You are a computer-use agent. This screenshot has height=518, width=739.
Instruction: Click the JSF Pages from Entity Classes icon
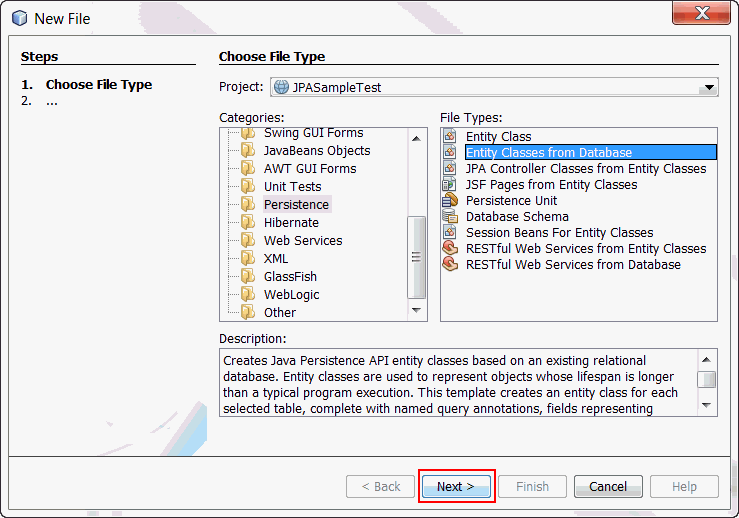450,184
